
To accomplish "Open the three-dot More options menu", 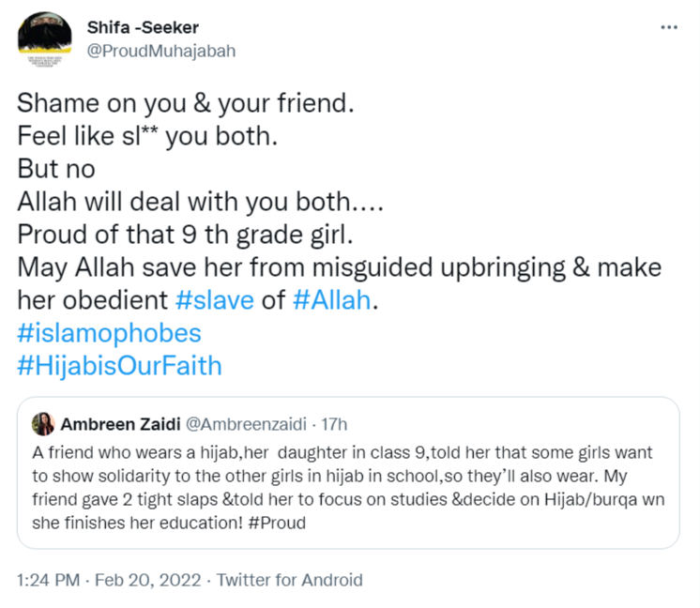I will [x=669, y=27].
